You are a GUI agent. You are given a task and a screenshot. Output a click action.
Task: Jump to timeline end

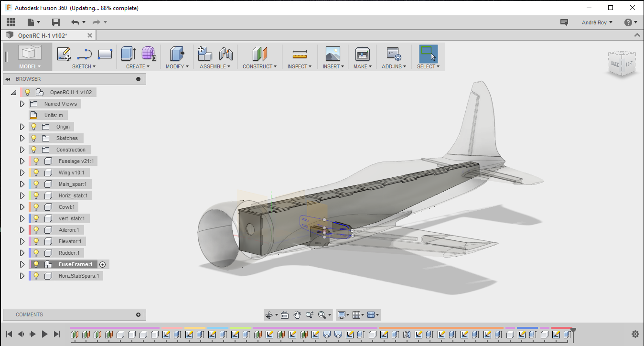[x=57, y=334]
